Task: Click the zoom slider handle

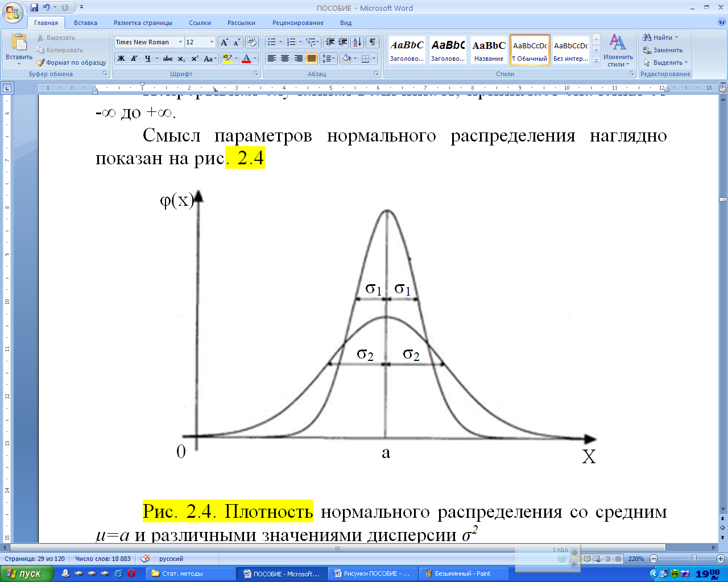Action: 693,559
